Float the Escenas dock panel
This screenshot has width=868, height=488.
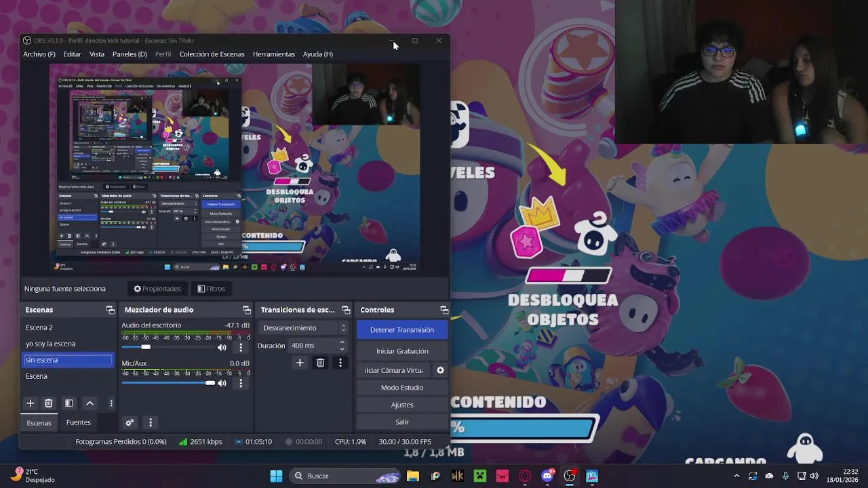110,310
